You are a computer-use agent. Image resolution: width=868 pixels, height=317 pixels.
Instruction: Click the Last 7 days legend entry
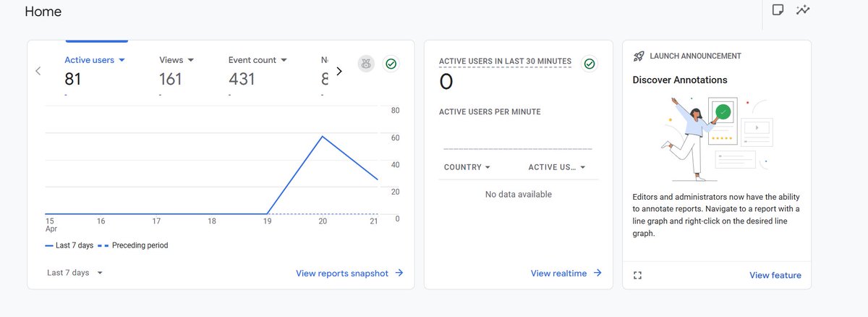69,245
